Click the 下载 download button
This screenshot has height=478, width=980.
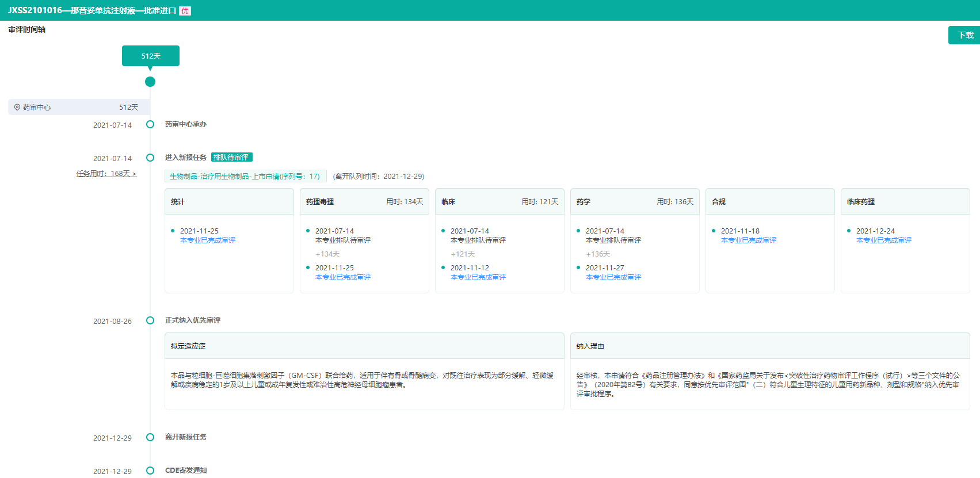[x=964, y=35]
